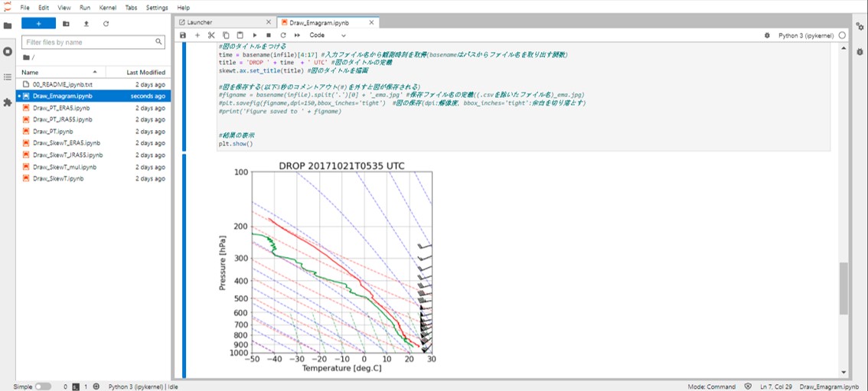This screenshot has height=391, width=868.
Task: Restart kernel and run all cells icon
Action: coord(297,35)
